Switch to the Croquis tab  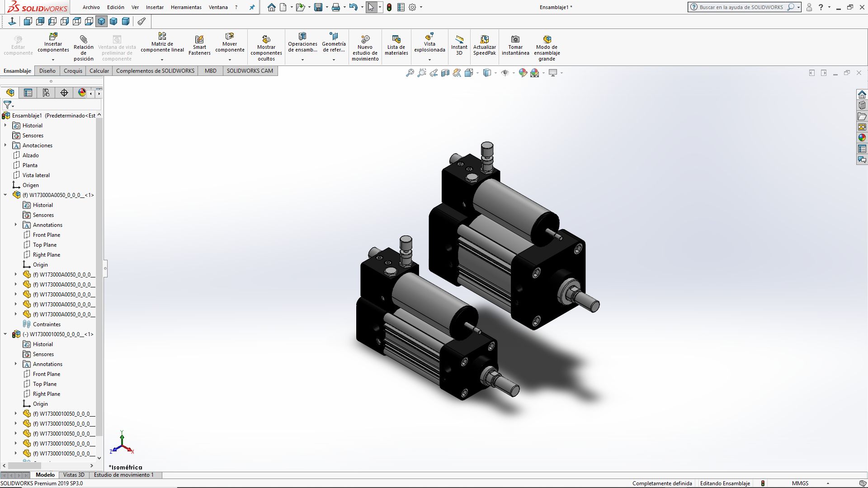coord(73,71)
